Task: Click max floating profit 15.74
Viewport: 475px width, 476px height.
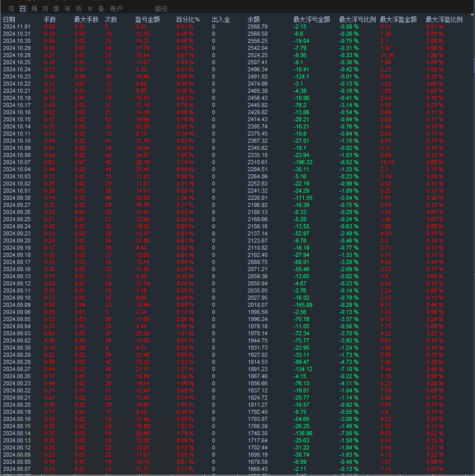Action: pyautogui.click(x=387, y=163)
